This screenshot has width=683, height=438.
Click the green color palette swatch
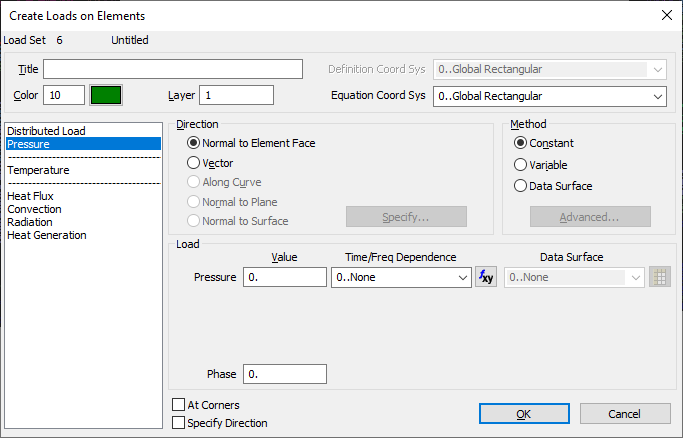coord(106,95)
